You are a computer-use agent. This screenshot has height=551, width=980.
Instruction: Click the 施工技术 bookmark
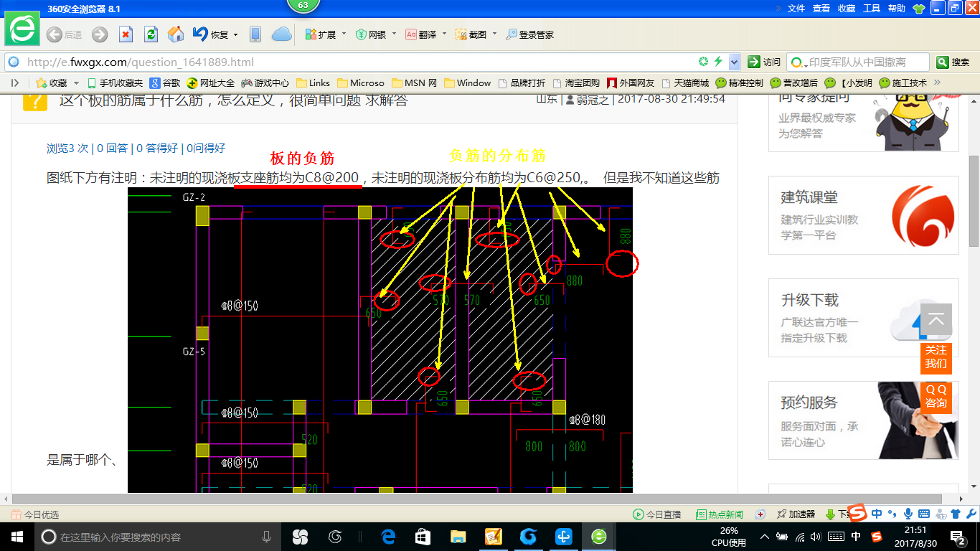click(903, 83)
